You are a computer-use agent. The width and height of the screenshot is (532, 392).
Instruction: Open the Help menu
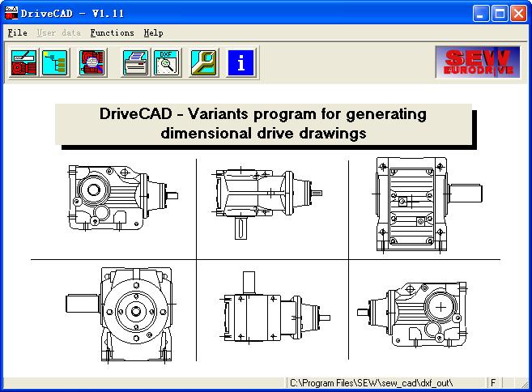(x=153, y=33)
